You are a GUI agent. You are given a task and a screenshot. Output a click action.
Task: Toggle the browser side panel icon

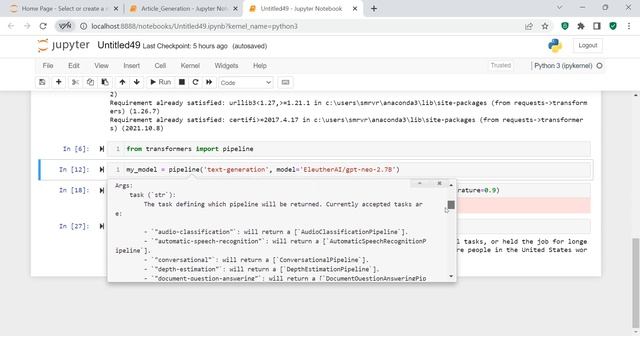(597, 26)
